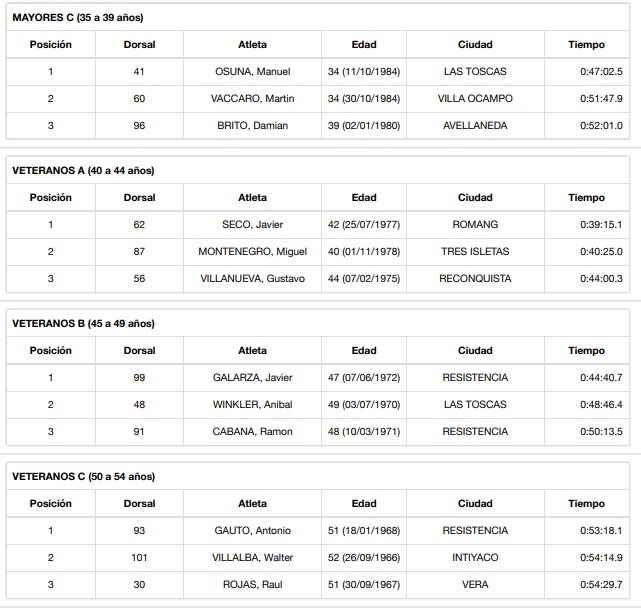Click athlete GAUTO, Antonio
Screen dimensions: 641x609
pyautogui.click(x=252, y=531)
